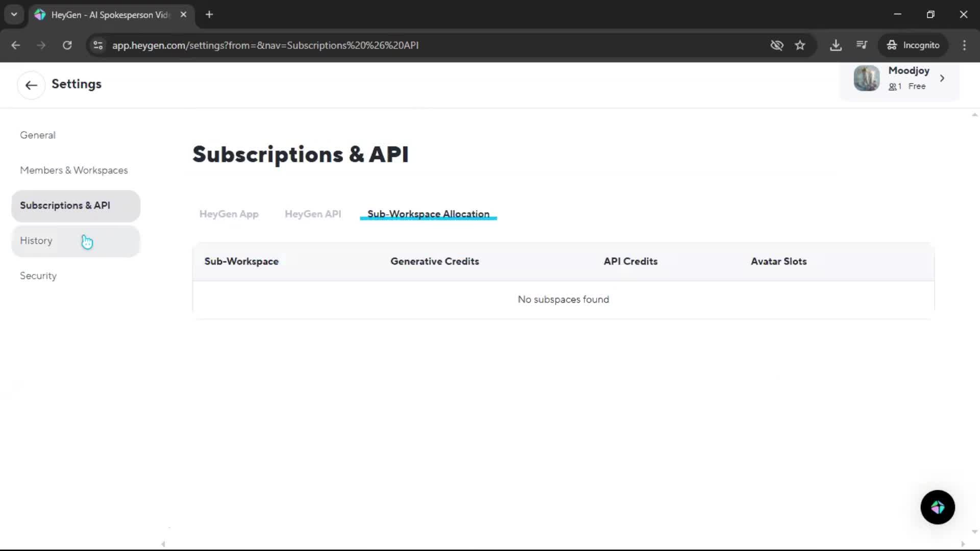
Task: Open the site information icon in address bar
Action: pos(98,45)
